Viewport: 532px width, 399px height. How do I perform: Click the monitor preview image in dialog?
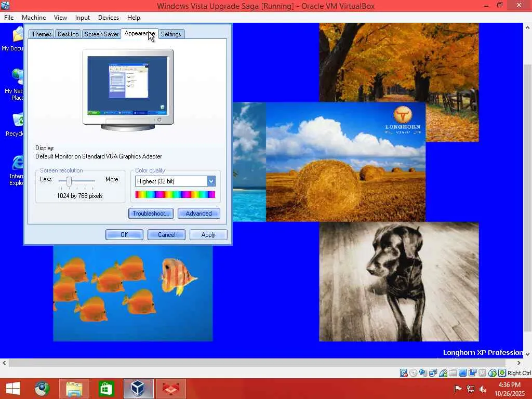point(128,90)
